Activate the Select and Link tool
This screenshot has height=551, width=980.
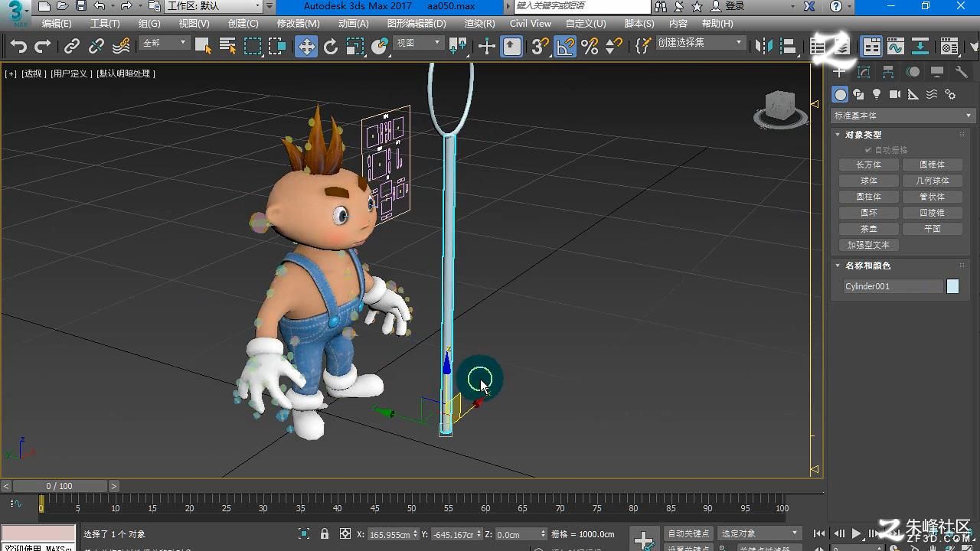tap(72, 47)
